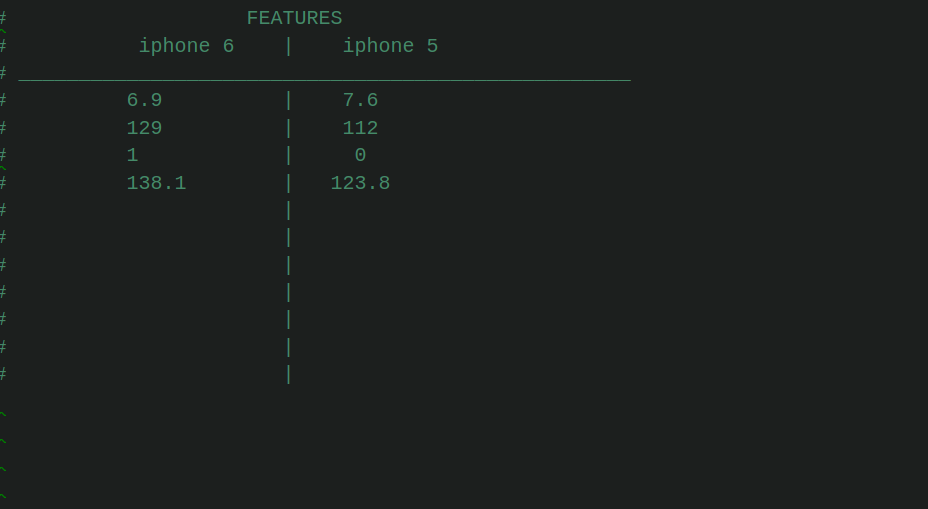Click the pipe separator in the header row

click(289, 46)
